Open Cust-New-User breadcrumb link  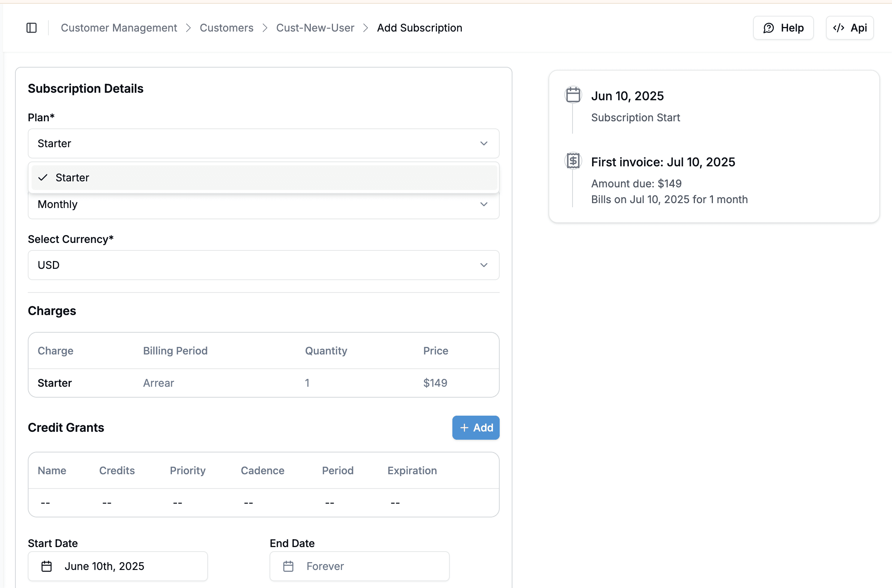[x=315, y=28]
